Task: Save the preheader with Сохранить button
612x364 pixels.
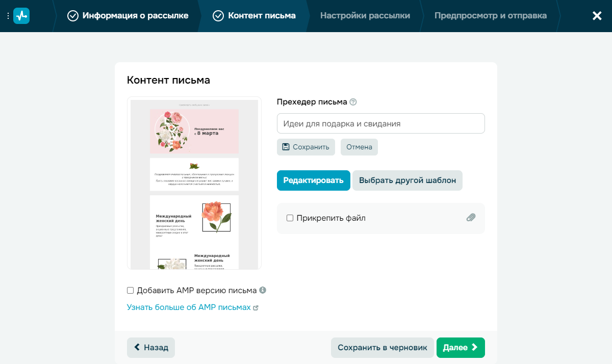Action: [x=306, y=147]
